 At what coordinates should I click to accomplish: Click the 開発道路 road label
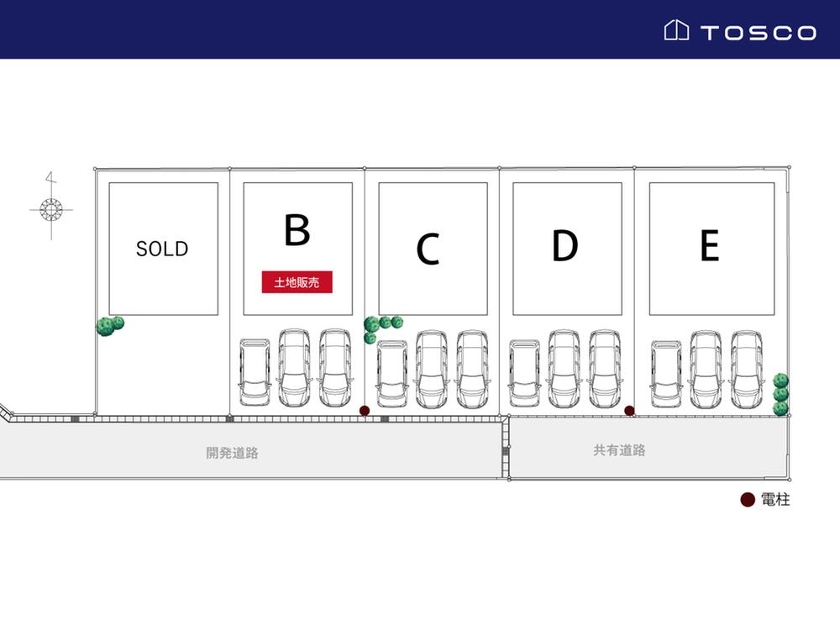point(233,453)
